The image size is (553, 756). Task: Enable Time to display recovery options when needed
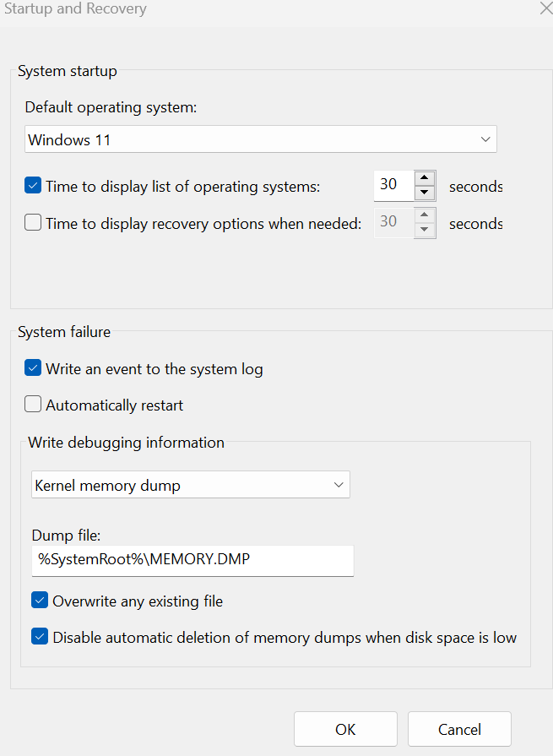click(33, 223)
